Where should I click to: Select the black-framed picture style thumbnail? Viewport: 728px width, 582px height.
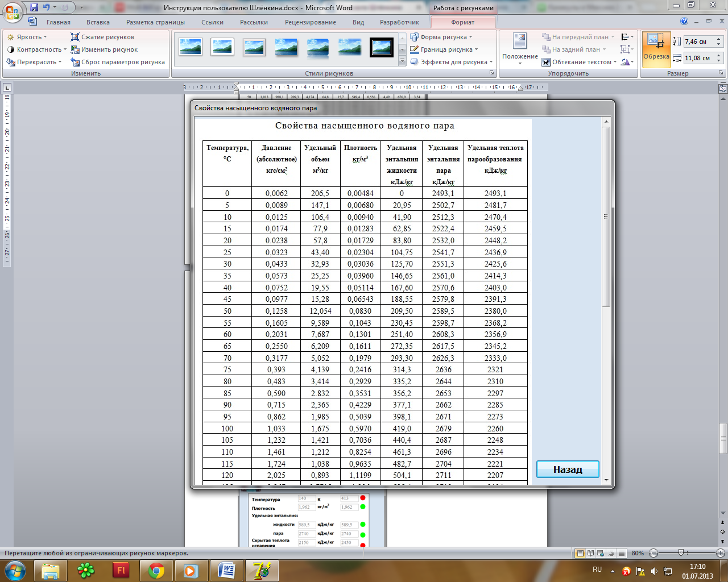point(382,47)
